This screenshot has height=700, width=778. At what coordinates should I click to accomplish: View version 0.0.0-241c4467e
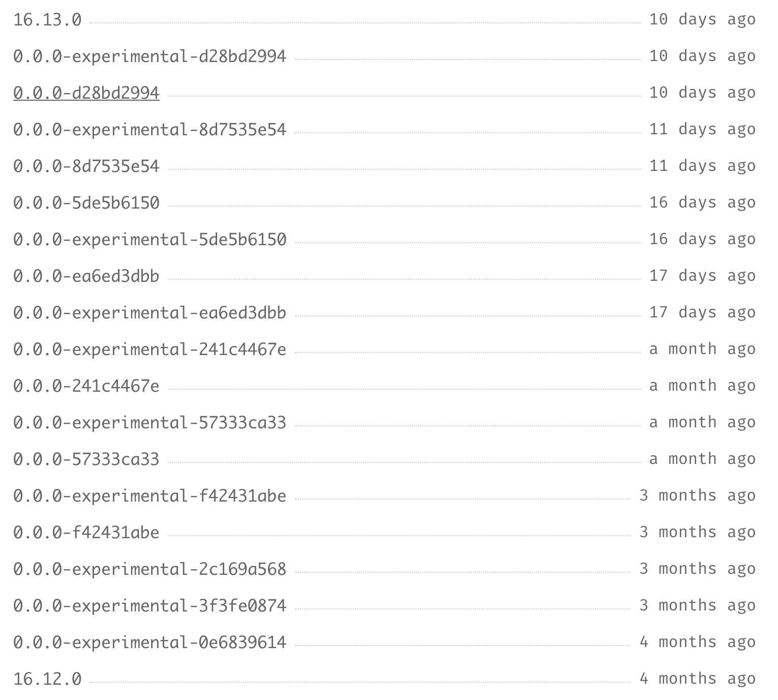point(86,386)
